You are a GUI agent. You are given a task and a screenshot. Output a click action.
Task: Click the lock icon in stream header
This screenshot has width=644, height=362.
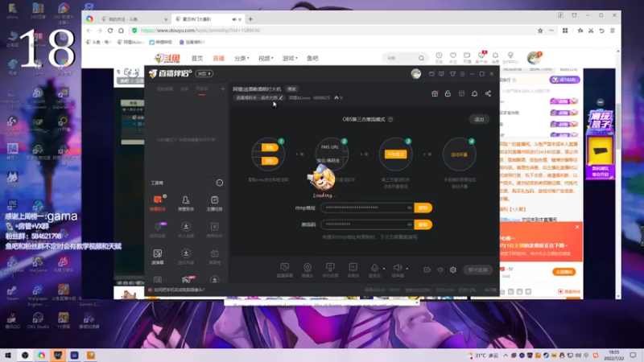[448, 93]
